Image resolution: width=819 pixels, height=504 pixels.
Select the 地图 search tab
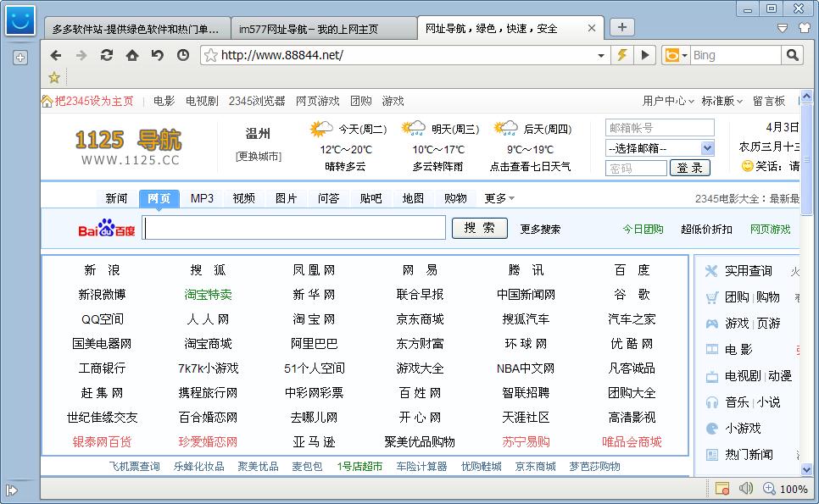pos(413,198)
